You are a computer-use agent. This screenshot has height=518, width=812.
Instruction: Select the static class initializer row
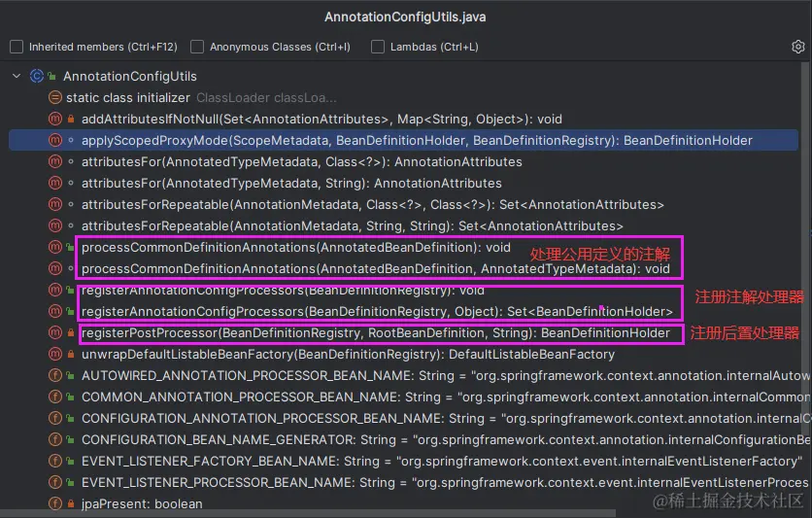tap(403, 97)
